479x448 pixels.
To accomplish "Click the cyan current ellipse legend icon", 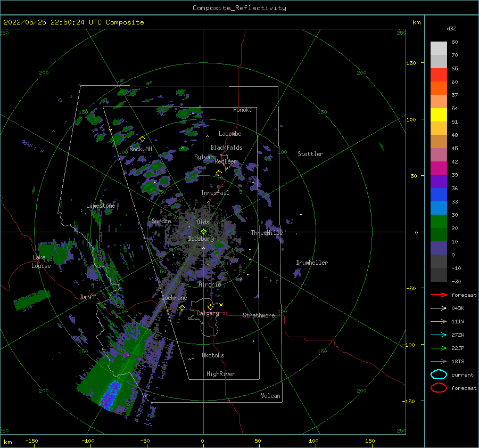I will pyautogui.click(x=439, y=374).
